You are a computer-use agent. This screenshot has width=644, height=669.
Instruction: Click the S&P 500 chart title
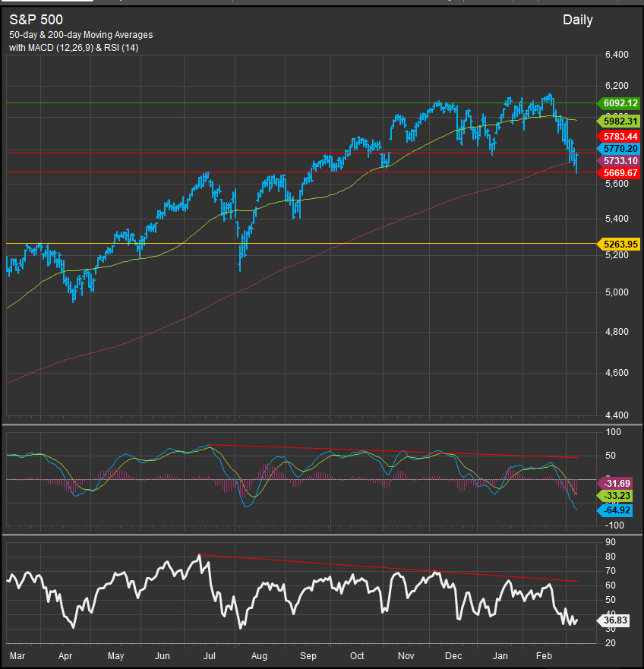[36, 20]
